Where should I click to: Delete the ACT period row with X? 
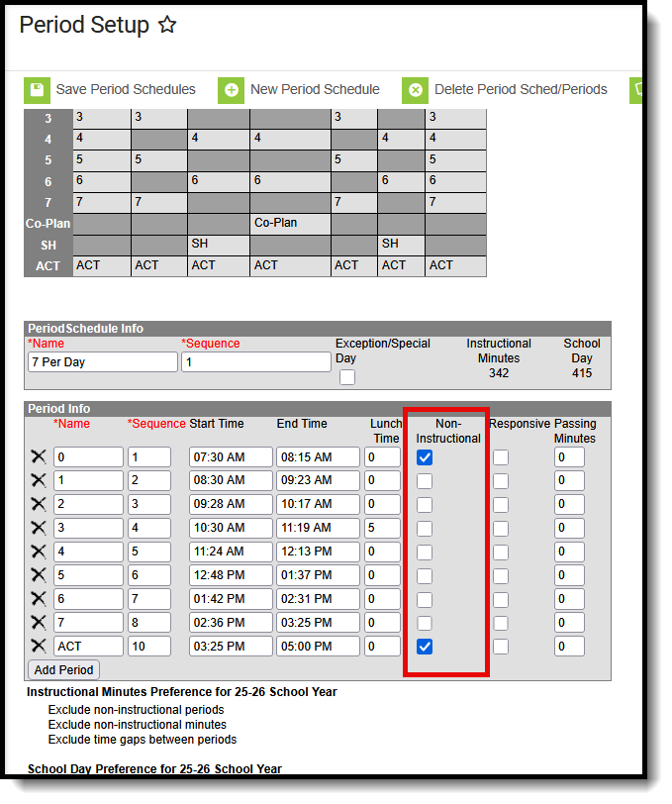pos(39,646)
